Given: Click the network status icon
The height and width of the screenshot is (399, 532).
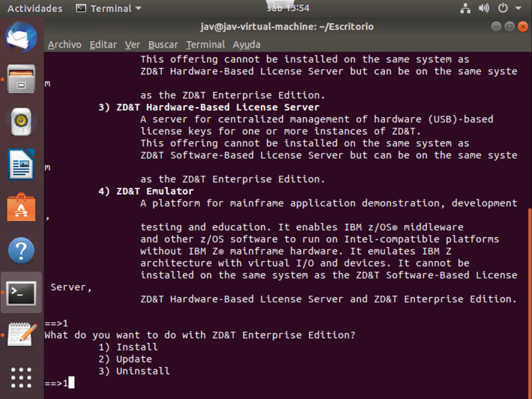Looking at the screenshot, I should pos(465,8).
